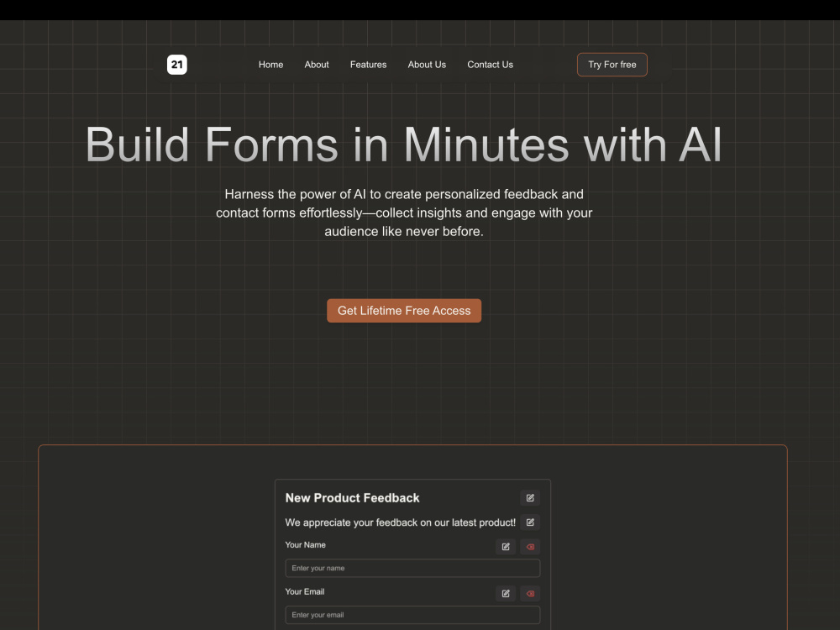Click the 21 logo icon in the navbar
840x630 pixels.
(x=176, y=65)
